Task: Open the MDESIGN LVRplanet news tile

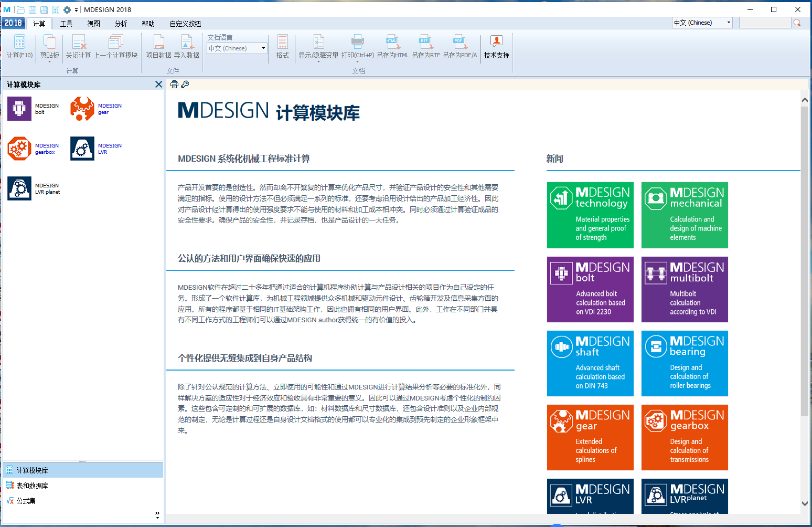Action: [685, 496]
